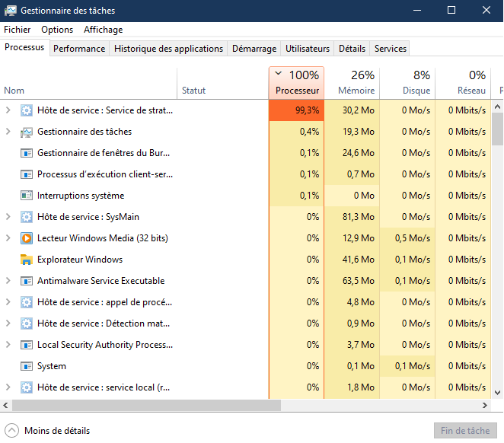This screenshot has width=504, height=443.
Task: Click the System process icon
Action: click(27, 366)
